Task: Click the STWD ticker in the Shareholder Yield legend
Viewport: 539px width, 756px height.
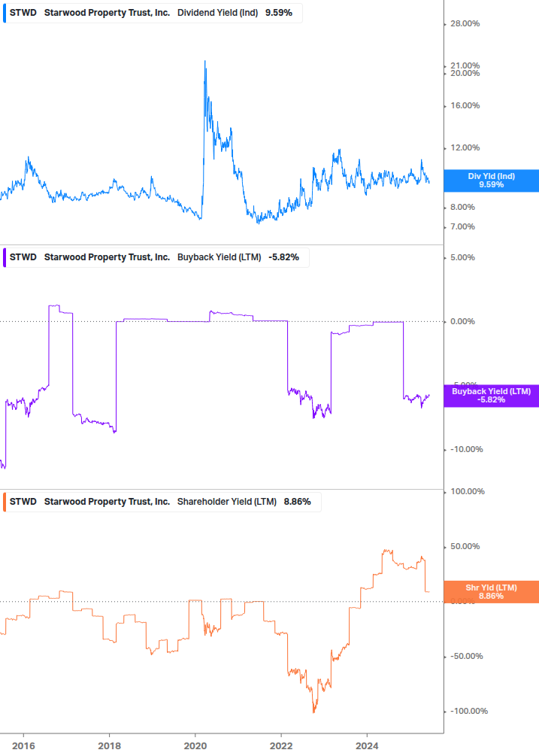Action: pos(23,502)
